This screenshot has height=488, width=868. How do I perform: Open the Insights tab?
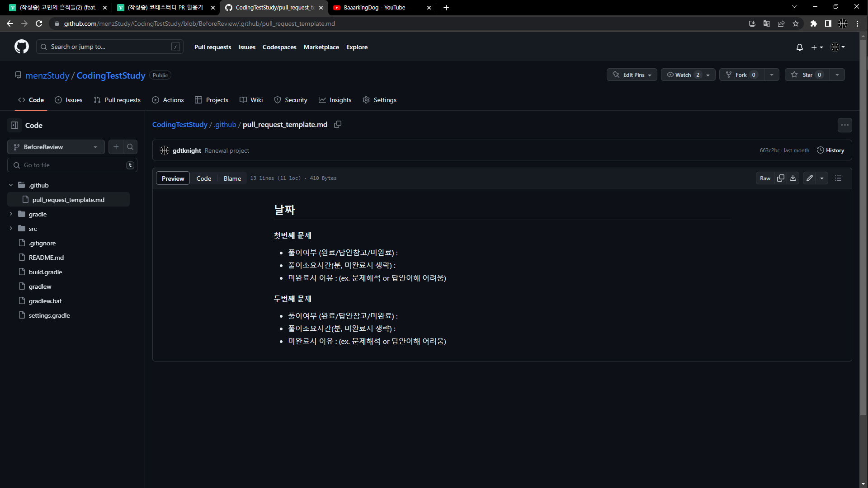click(x=335, y=100)
